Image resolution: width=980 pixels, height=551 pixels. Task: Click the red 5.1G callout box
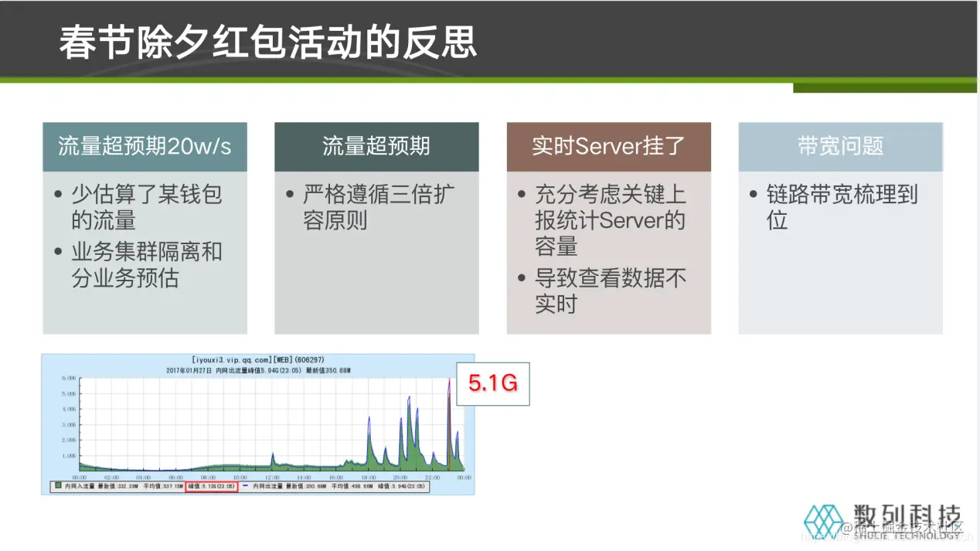click(492, 383)
